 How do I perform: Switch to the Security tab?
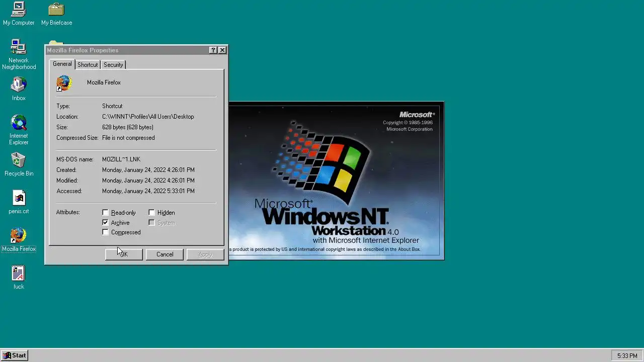pyautogui.click(x=113, y=65)
